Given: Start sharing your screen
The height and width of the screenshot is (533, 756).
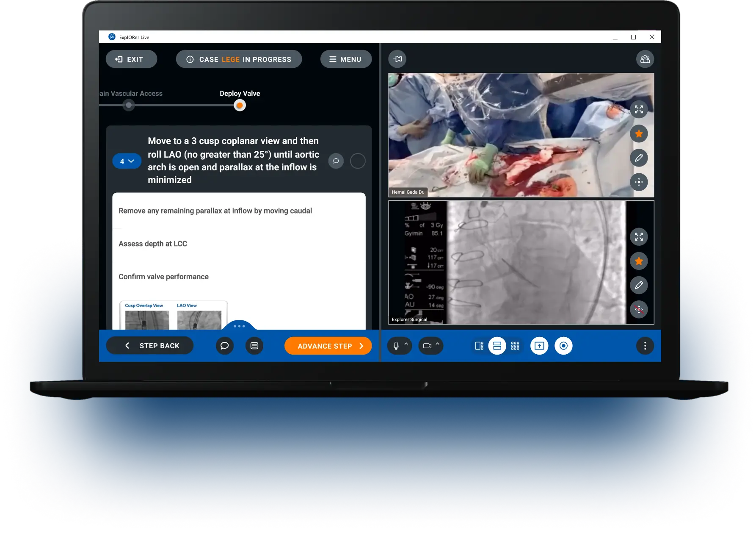Looking at the screenshot, I should tap(539, 346).
